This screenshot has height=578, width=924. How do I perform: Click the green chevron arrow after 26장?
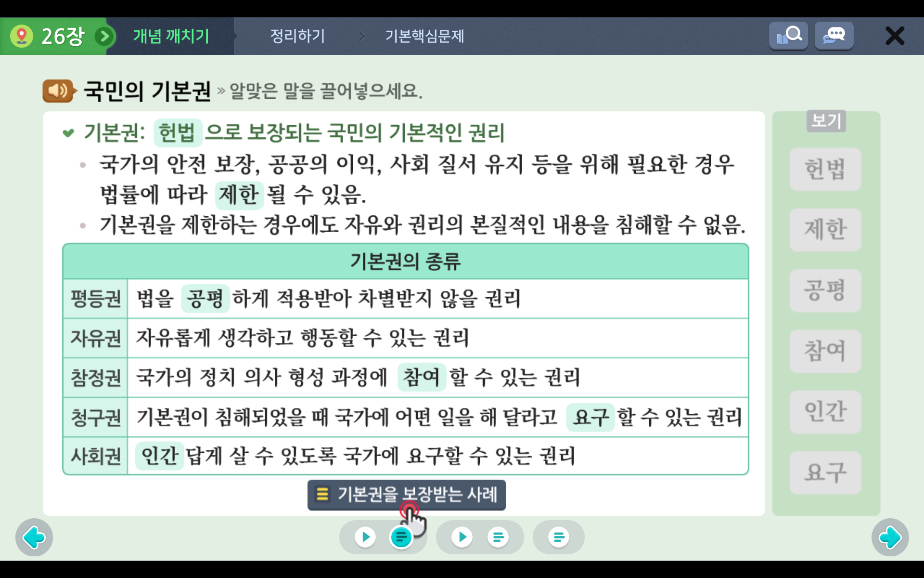pos(104,36)
